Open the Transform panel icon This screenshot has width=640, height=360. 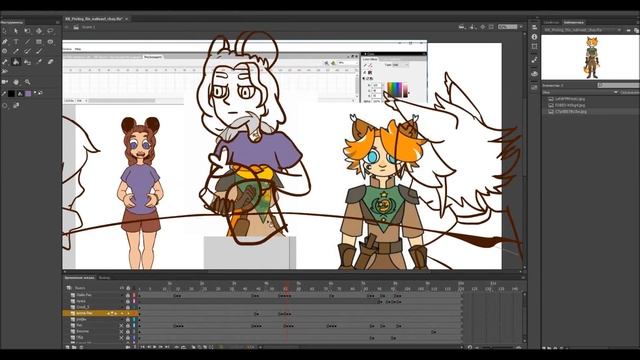[x=534, y=46]
